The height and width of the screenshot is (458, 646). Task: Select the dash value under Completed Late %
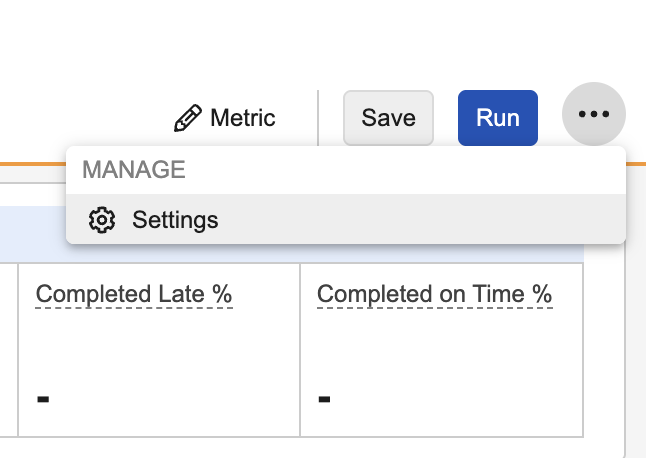tap(43, 400)
